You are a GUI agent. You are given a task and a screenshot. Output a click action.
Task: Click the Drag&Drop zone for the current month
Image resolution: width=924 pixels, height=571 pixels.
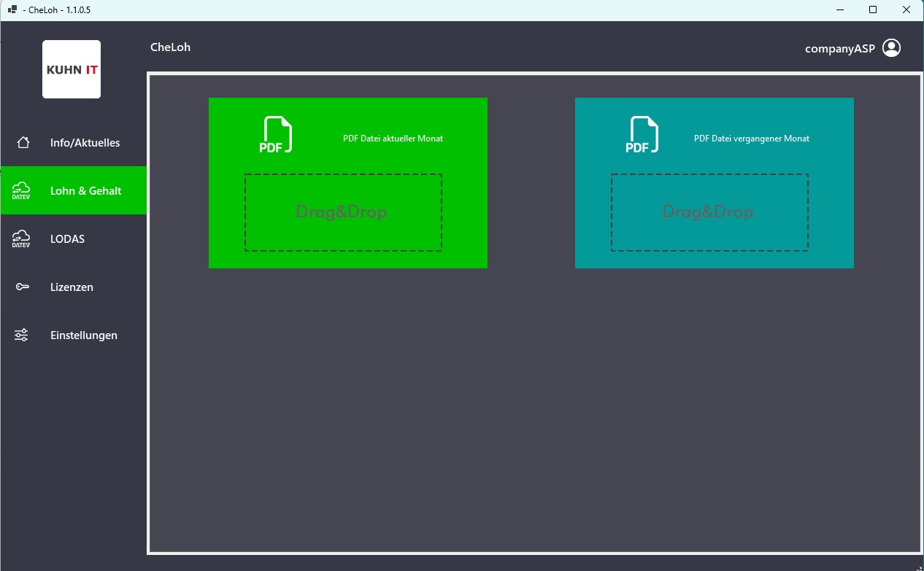click(x=344, y=212)
